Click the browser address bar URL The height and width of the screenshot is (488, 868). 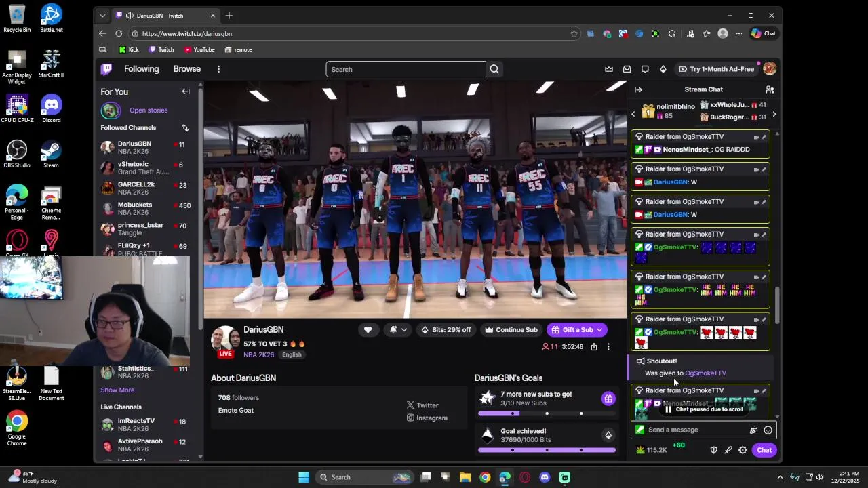pyautogui.click(x=187, y=33)
